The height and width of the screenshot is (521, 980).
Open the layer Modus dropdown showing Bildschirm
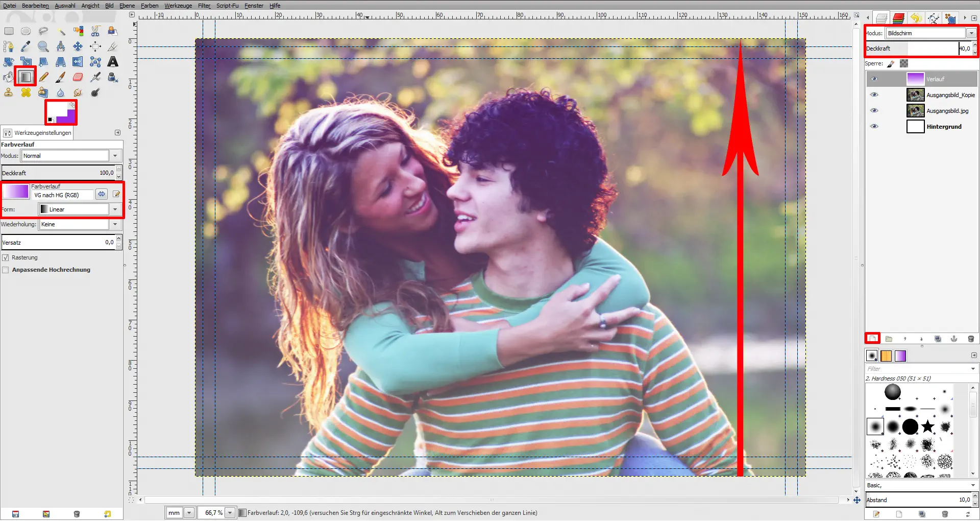[971, 33]
